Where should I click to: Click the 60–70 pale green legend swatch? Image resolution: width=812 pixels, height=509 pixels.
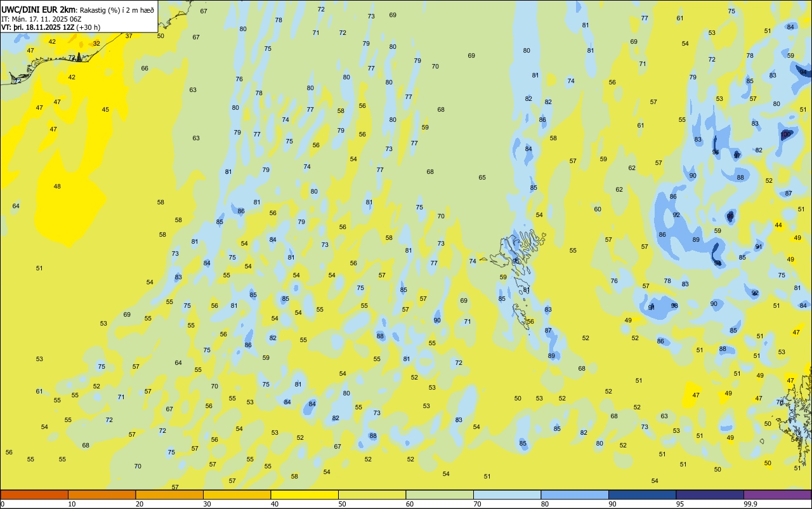440,494
